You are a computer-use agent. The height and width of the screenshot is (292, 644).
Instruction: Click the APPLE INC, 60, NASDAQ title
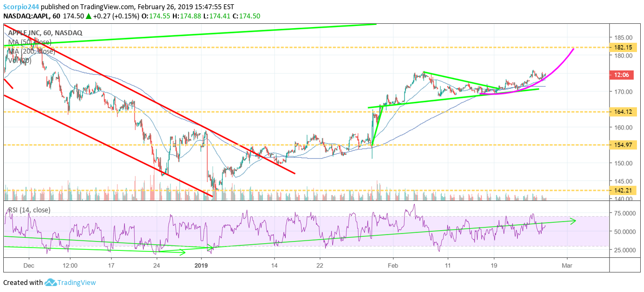pyautogui.click(x=45, y=33)
